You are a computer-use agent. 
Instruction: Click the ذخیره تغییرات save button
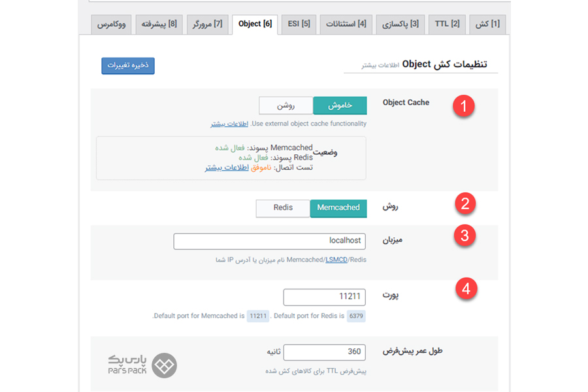[128, 65]
